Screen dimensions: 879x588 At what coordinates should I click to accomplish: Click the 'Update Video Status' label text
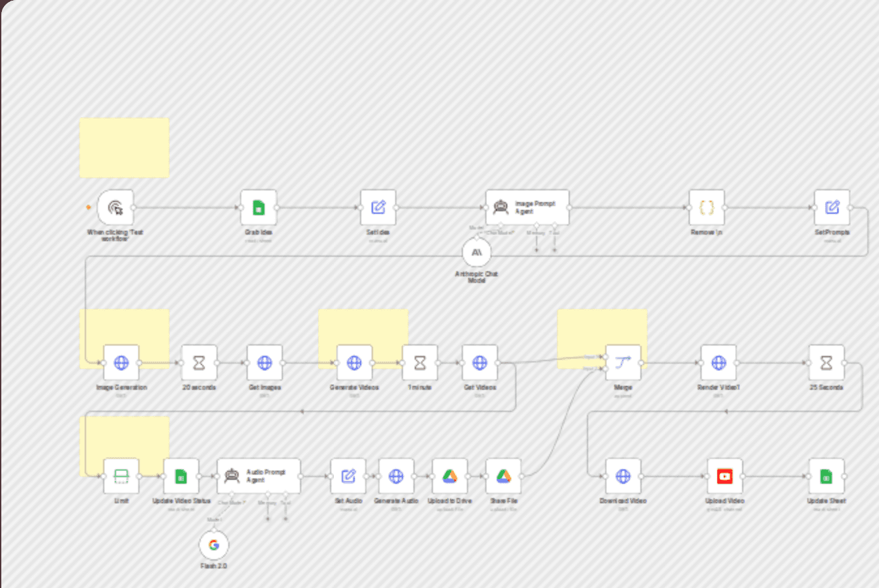[181, 501]
